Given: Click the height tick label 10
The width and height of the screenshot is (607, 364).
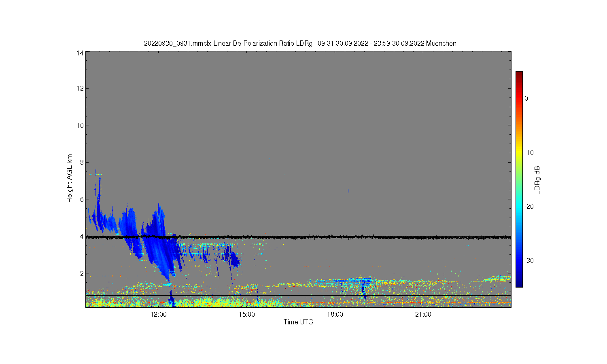Looking at the screenshot, I should click(80, 125).
